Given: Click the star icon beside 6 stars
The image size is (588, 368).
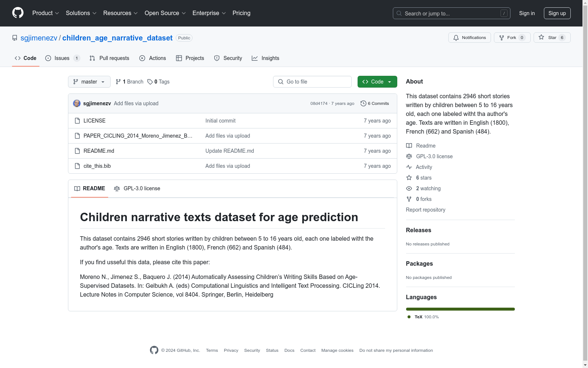Looking at the screenshot, I should [x=409, y=178].
